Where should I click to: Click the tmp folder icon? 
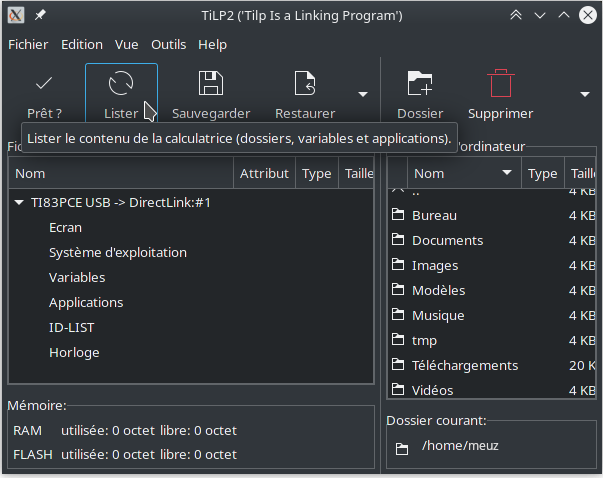coord(398,340)
